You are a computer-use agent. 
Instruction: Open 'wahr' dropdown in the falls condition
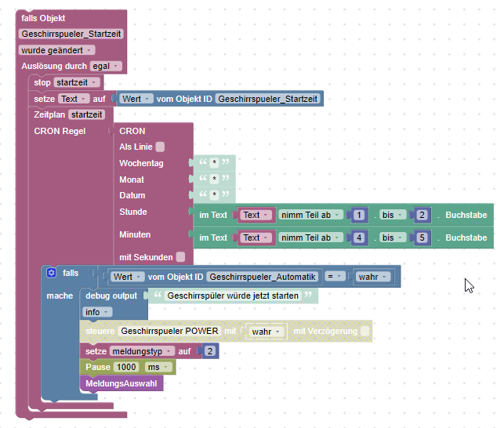pos(373,277)
